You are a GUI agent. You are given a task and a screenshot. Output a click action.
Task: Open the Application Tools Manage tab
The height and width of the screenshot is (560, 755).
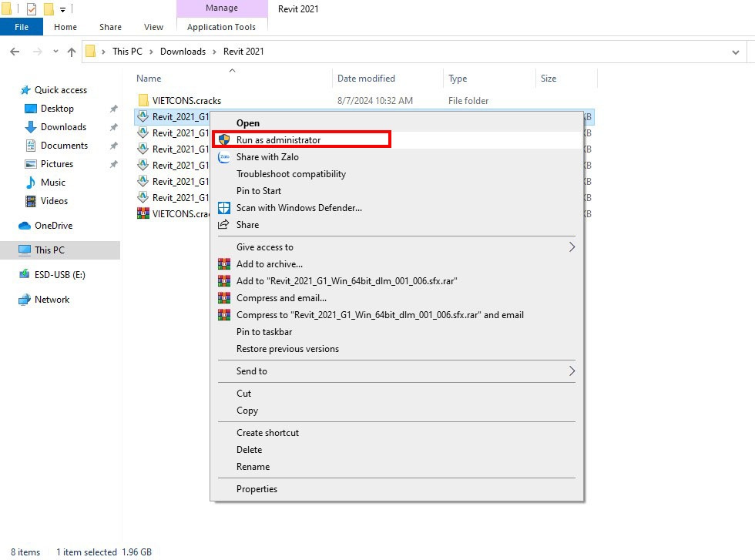(x=222, y=8)
